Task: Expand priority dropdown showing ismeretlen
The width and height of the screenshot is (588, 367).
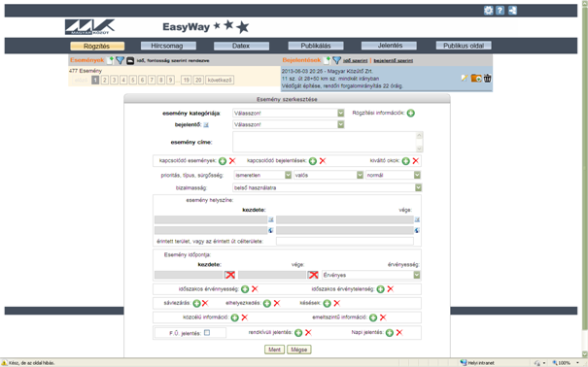Action: (x=262, y=175)
